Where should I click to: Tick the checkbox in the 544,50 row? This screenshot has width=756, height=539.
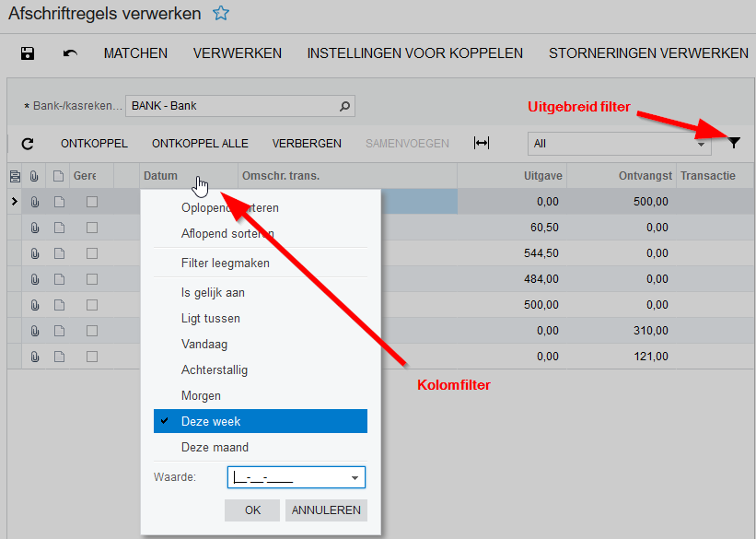pos(91,253)
